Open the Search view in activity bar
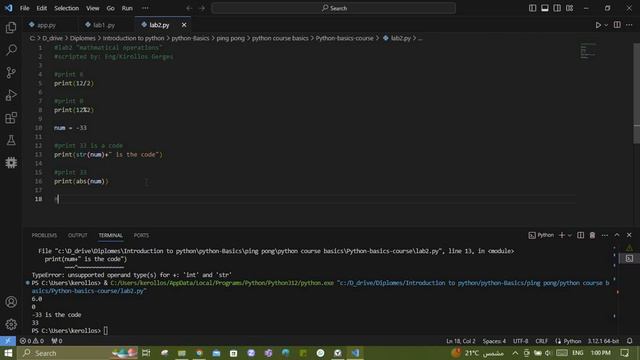Screen dimensions: 640x360 [11, 50]
